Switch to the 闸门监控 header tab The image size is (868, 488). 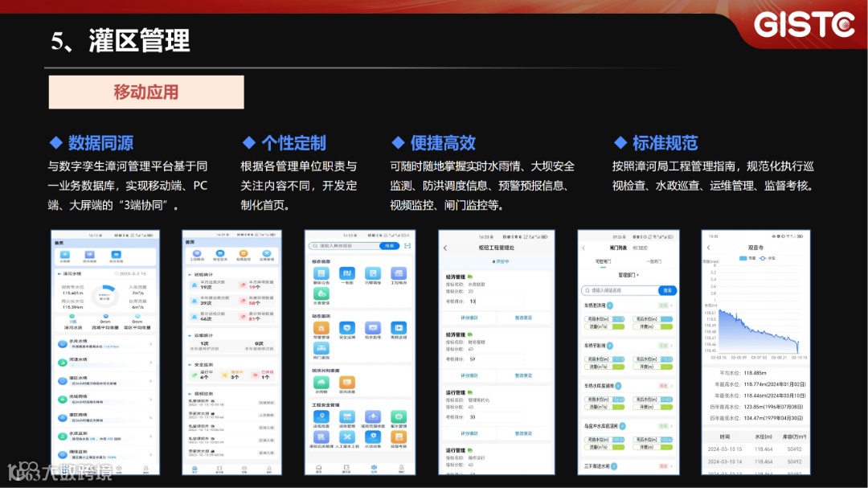[x=640, y=248]
